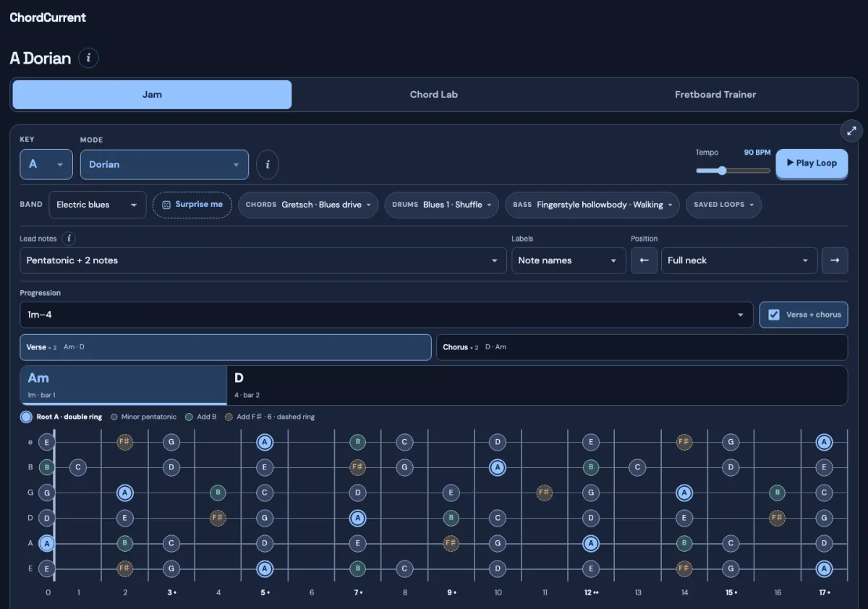Screen dimensions: 868x609
Task: Click root A on G string fret 2
Action: point(125,493)
